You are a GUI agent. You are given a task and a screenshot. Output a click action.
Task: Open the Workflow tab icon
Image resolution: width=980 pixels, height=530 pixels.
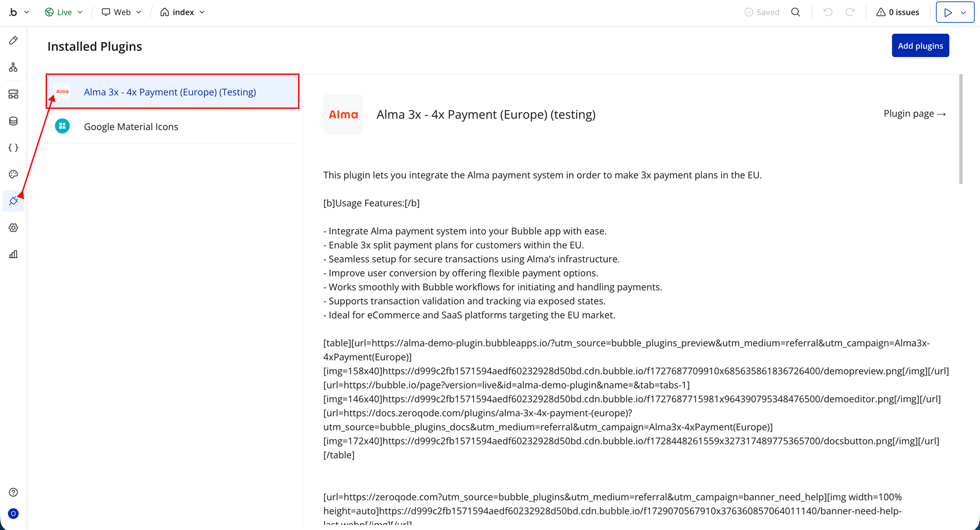pyautogui.click(x=13, y=67)
